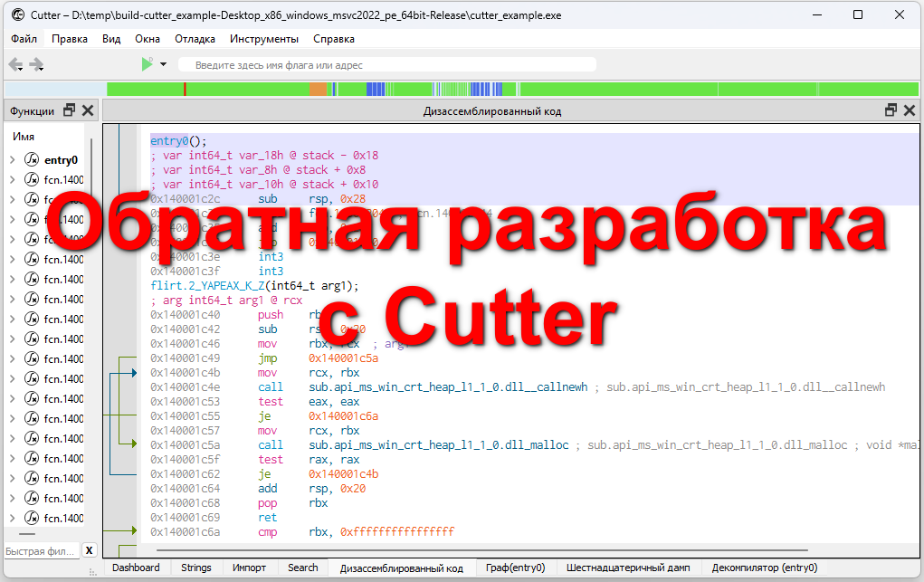
Task: Clear the quick filter with its X button
Action: [x=89, y=550]
